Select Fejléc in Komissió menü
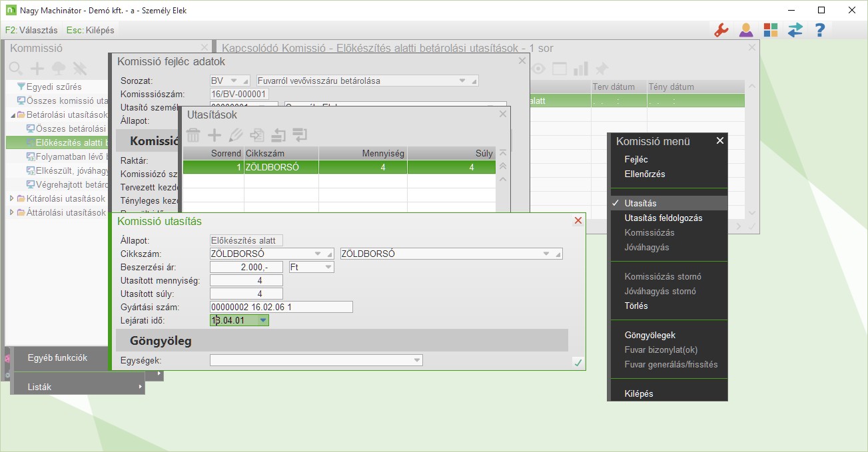The width and height of the screenshot is (868, 452). coord(636,159)
